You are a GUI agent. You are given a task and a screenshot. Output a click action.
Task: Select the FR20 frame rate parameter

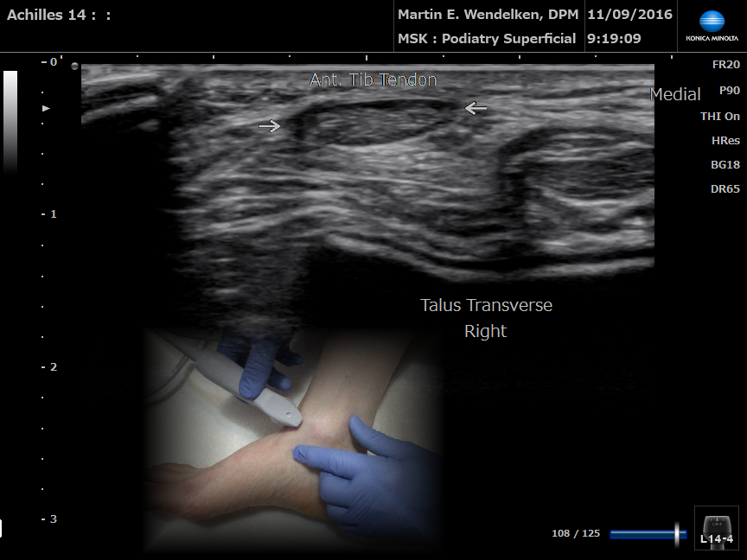[725, 65]
